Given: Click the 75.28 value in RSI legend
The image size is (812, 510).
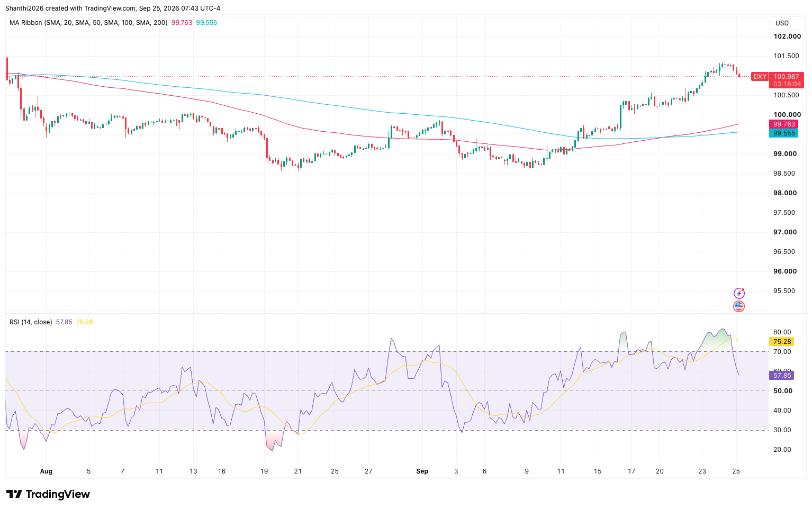Looking at the screenshot, I should tap(84, 322).
